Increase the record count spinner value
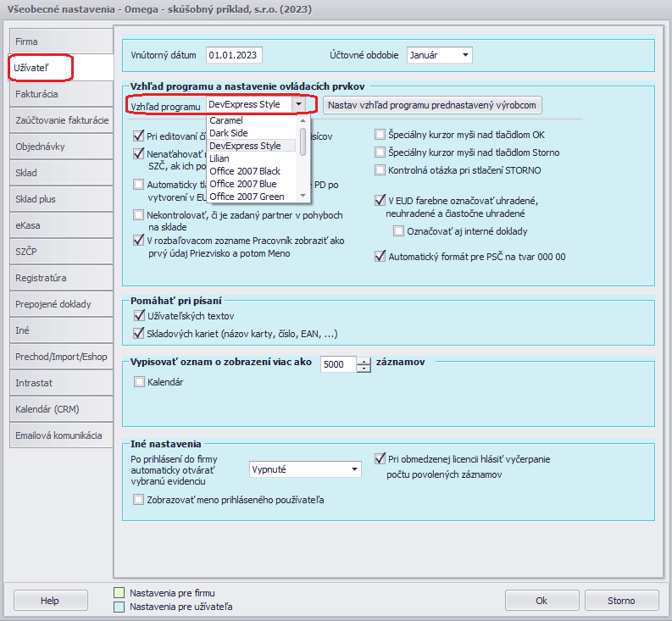This screenshot has height=621, width=672. point(364,360)
